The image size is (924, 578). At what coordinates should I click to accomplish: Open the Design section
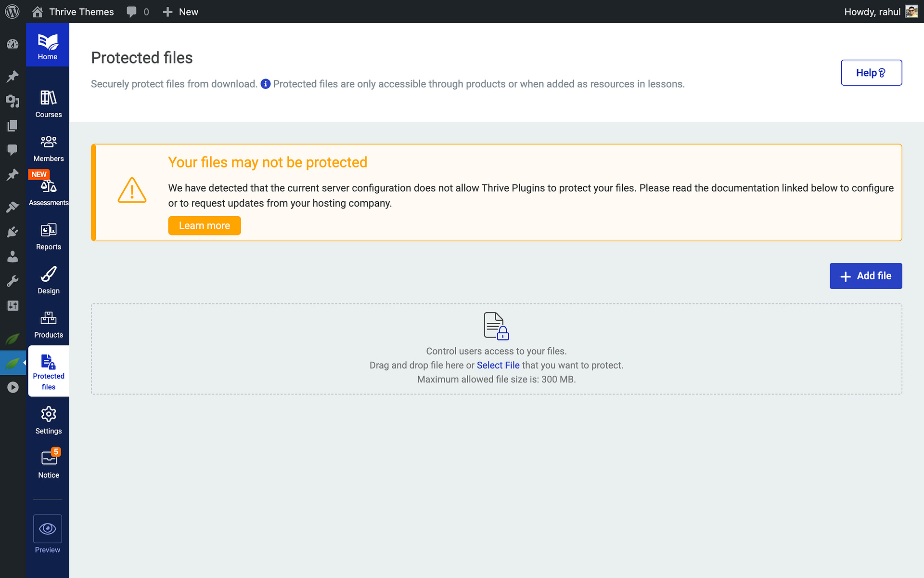click(48, 278)
